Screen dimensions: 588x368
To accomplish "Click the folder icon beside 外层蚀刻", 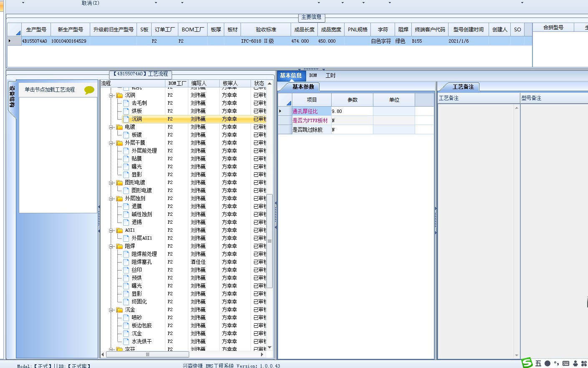I will pyautogui.click(x=120, y=199).
